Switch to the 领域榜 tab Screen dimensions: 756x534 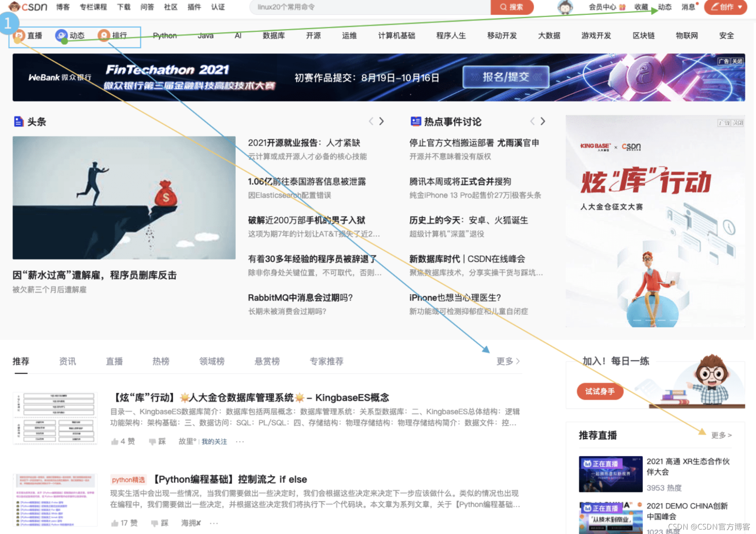[212, 361]
